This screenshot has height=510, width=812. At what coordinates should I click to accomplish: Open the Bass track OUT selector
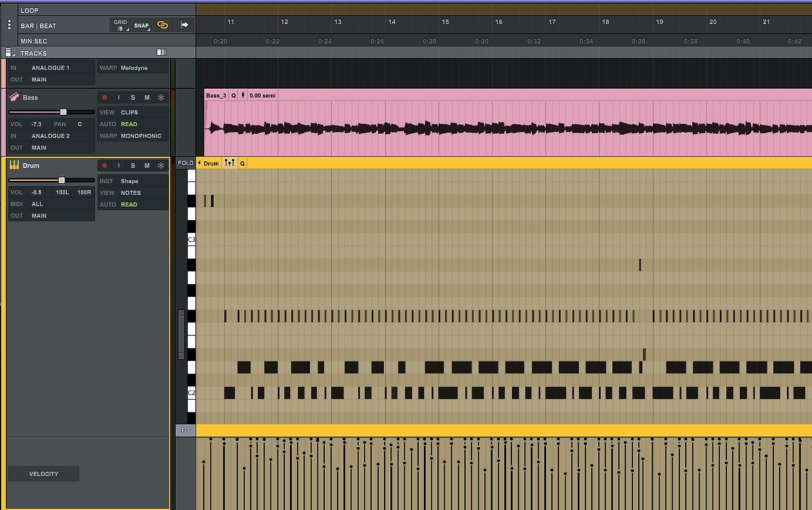51,147
